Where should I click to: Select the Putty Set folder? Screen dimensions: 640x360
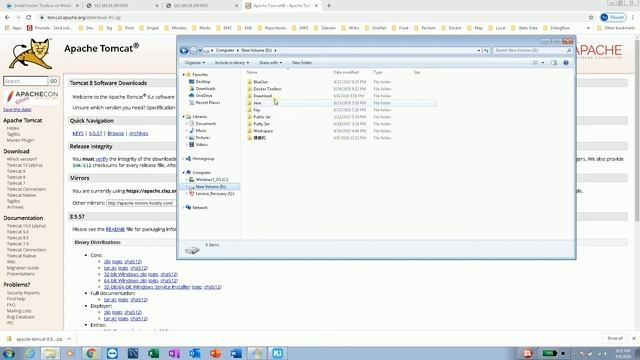(261, 124)
